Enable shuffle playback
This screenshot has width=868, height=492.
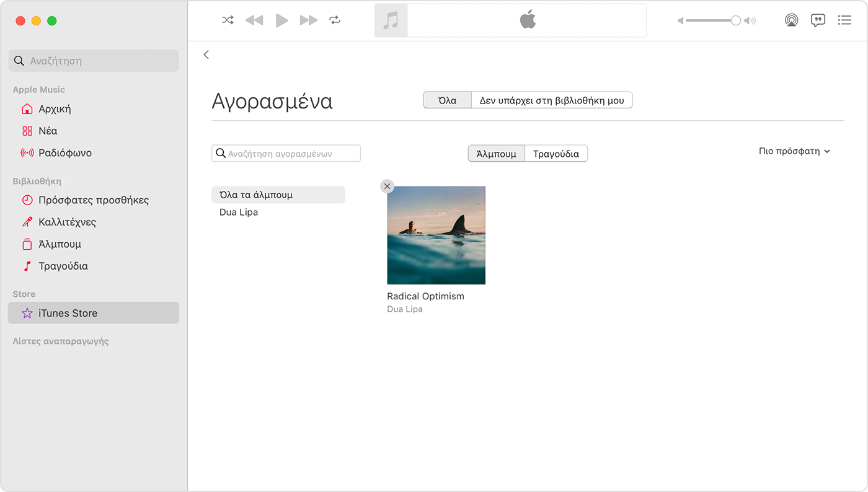[x=228, y=20]
